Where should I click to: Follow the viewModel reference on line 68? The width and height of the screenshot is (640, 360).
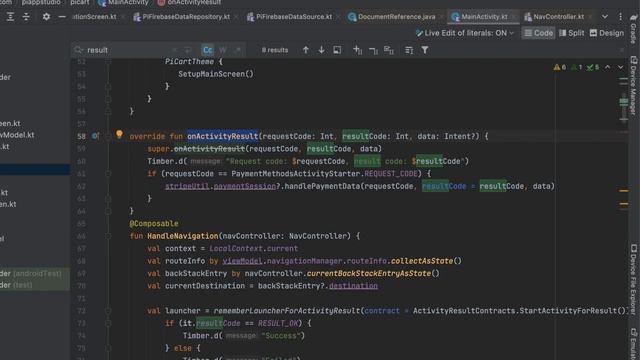[x=242, y=261]
